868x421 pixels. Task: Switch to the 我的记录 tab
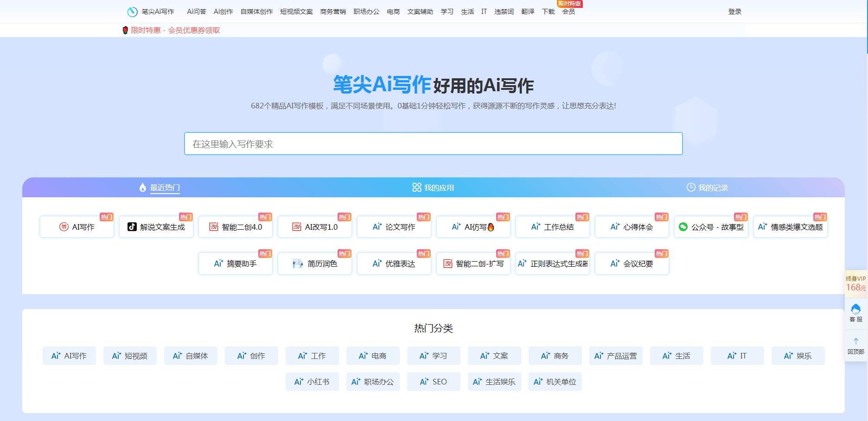tap(707, 188)
